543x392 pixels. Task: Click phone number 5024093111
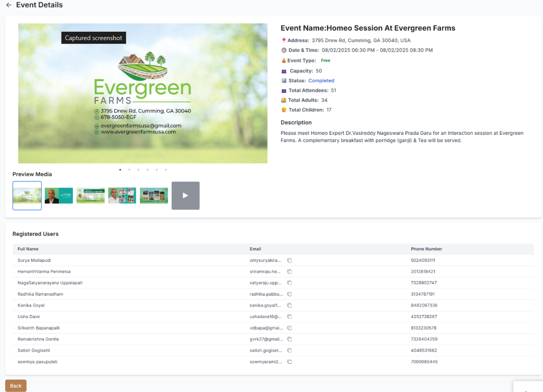(x=423, y=260)
